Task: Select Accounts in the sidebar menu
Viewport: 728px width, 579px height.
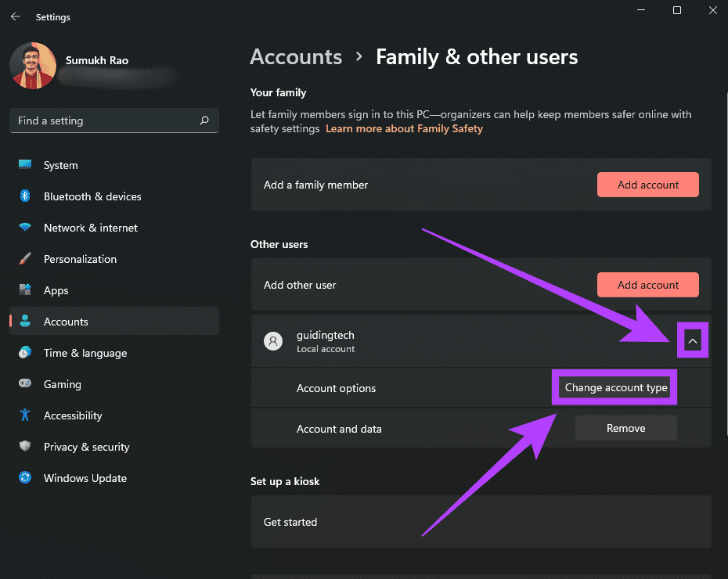Action: click(x=66, y=322)
